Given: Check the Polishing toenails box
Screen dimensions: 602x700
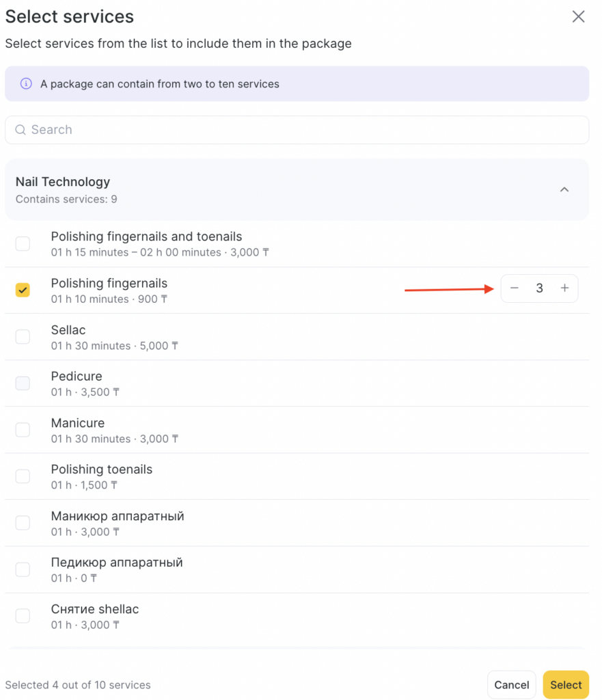Looking at the screenshot, I should 23,476.
